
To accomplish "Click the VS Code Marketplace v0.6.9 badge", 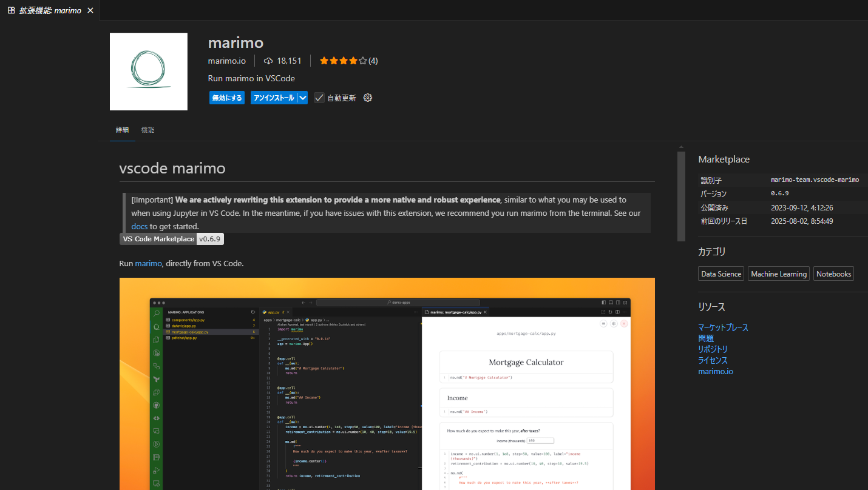I will click(172, 239).
